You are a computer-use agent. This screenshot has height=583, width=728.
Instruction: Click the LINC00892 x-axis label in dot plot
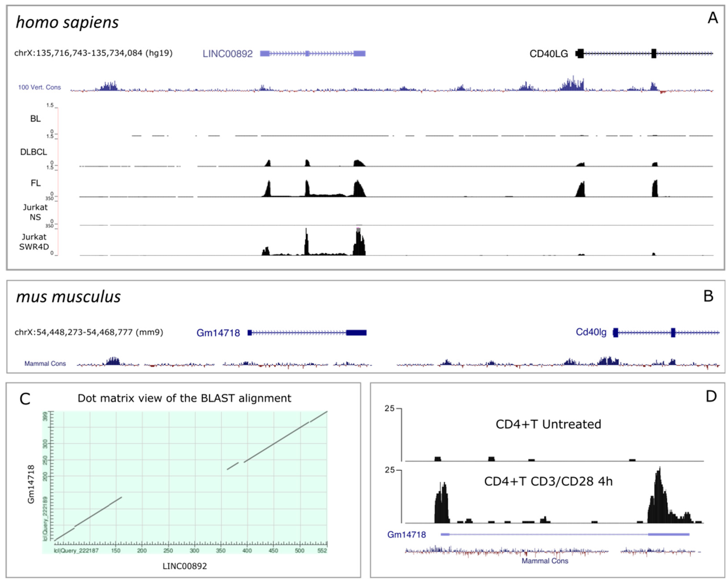[185, 566]
